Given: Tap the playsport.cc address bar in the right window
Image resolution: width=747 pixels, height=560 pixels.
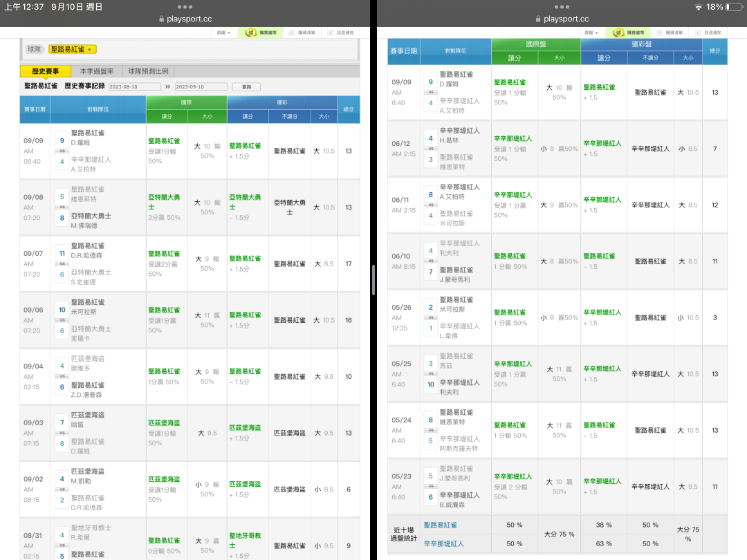Looking at the screenshot, I should point(562,19).
